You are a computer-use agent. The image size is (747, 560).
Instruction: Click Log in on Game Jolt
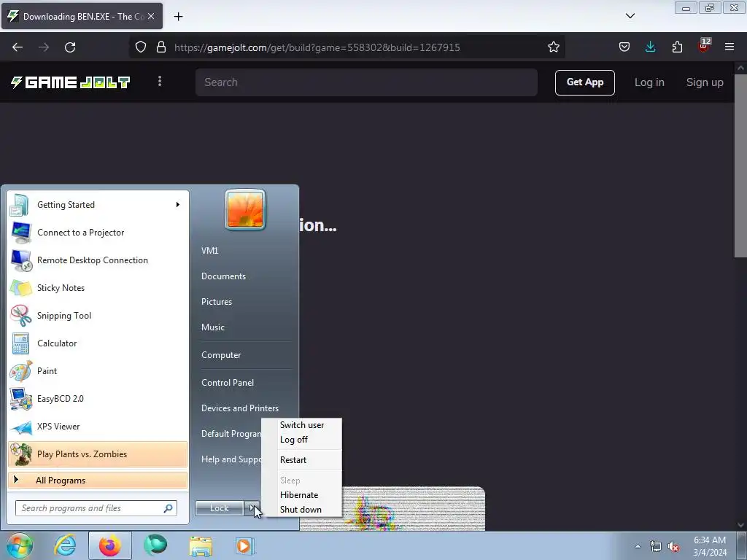click(649, 82)
